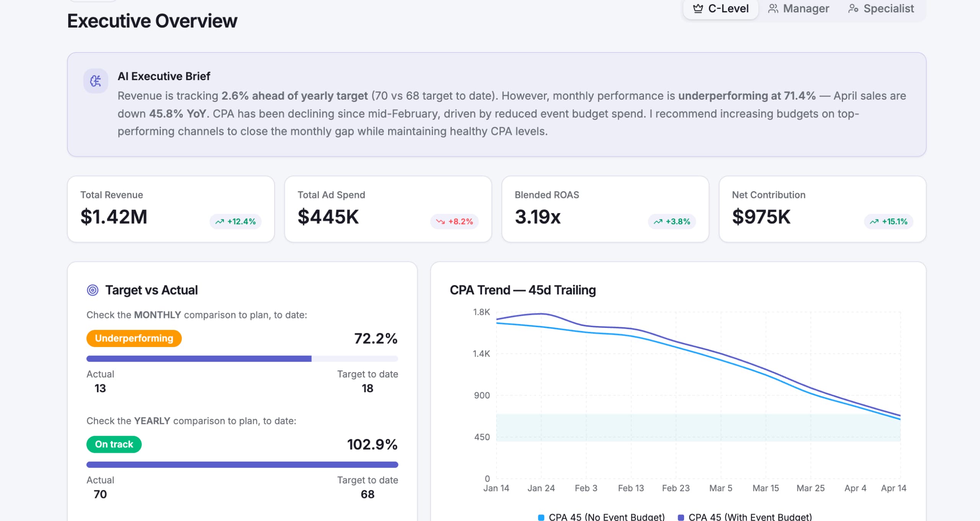980x521 pixels.
Task: Click the monthly progress bar
Action: (x=242, y=359)
